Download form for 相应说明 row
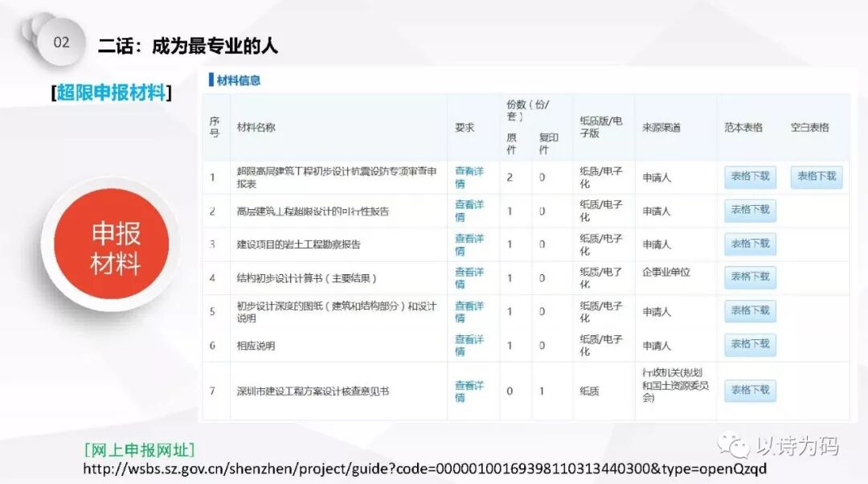 (x=749, y=345)
